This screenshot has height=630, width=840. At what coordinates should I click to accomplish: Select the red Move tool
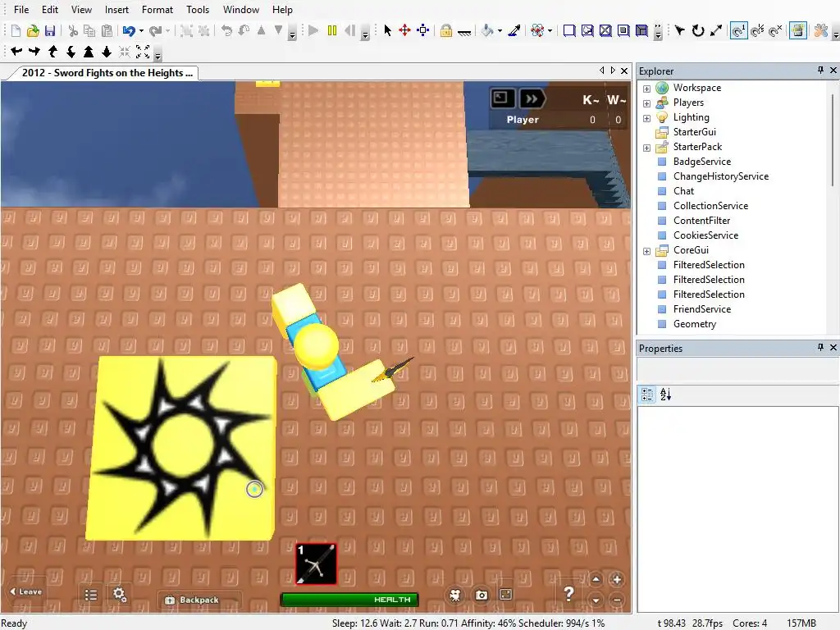pyautogui.click(x=405, y=30)
